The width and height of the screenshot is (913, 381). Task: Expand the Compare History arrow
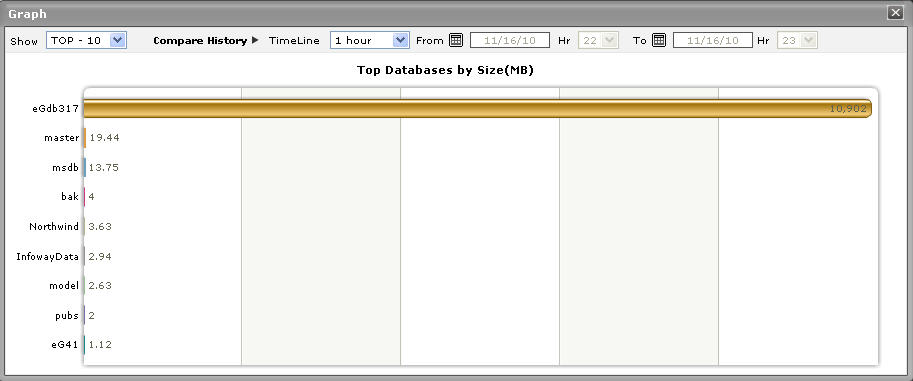click(x=255, y=40)
